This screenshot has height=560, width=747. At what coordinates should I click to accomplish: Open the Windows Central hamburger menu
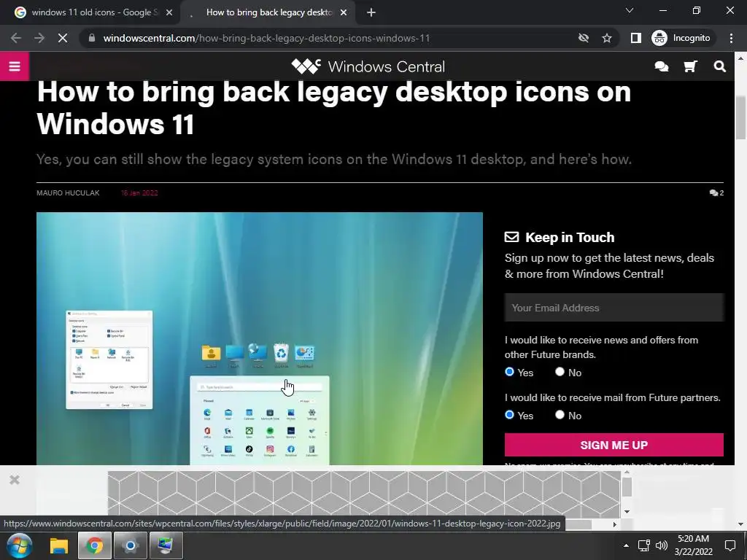pyautogui.click(x=15, y=66)
